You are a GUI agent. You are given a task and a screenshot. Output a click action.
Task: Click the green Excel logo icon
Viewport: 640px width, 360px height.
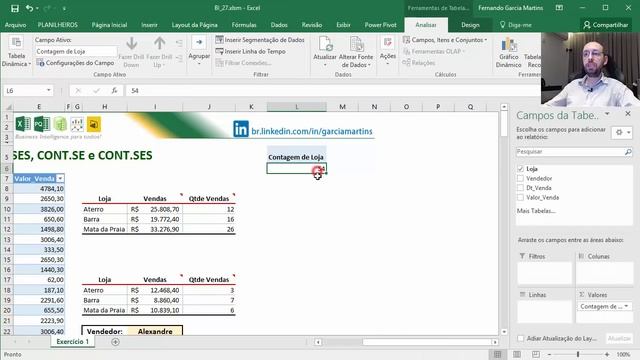23,124
